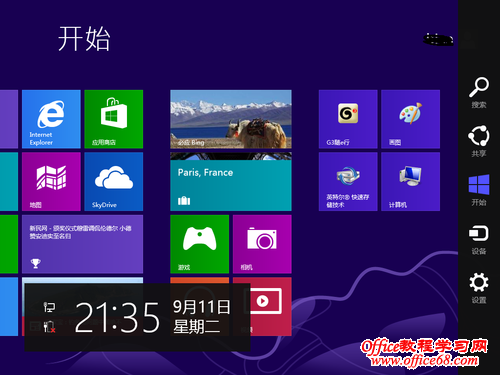
Task: Click the Share charm
Action: click(x=479, y=141)
